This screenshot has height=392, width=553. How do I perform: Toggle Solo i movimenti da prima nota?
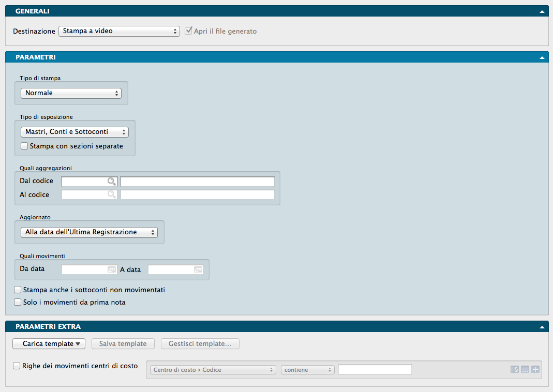pyautogui.click(x=18, y=303)
